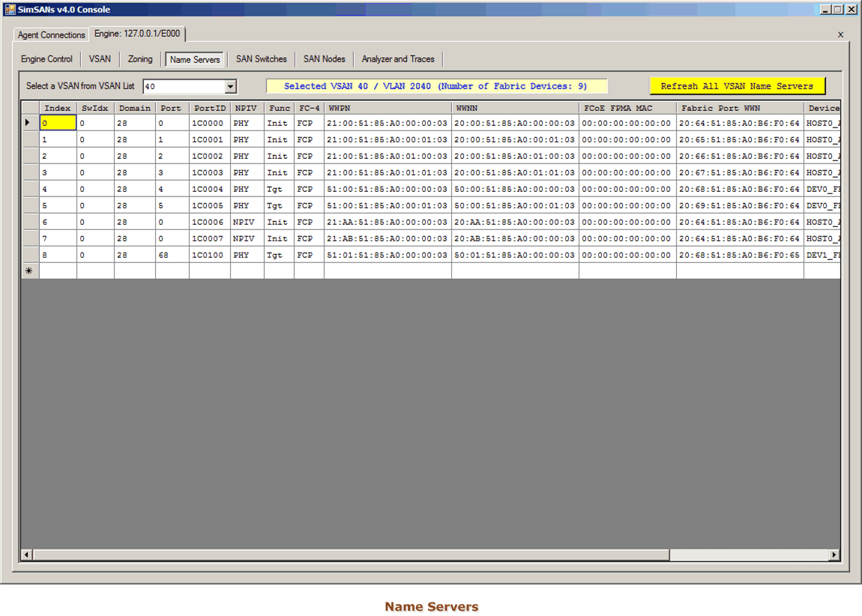
Task: Minimize the SimSANs Console window
Action: click(x=825, y=10)
